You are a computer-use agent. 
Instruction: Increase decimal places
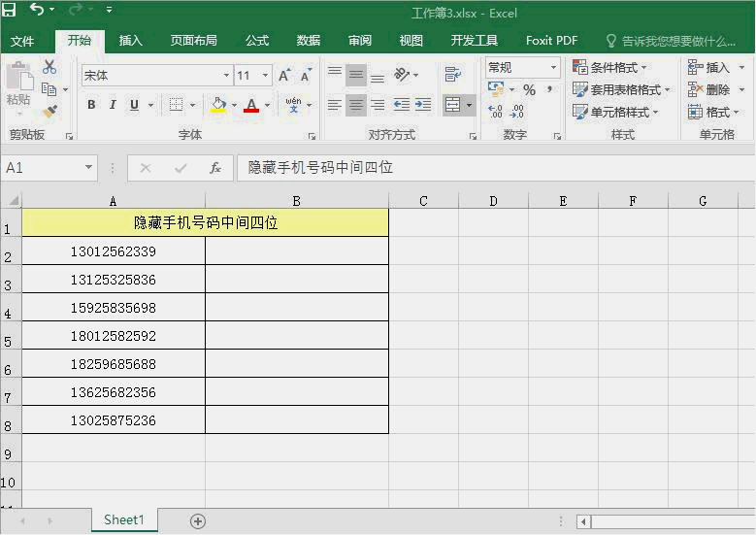496,112
